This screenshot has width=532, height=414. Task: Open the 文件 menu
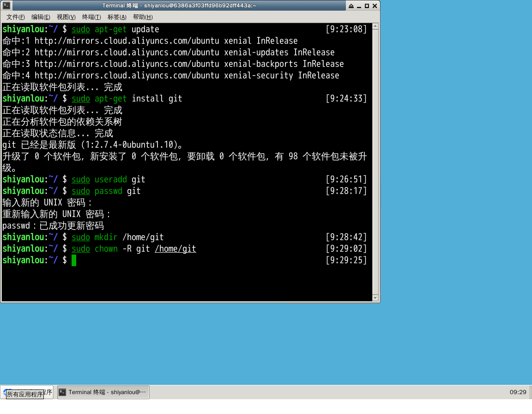click(15, 17)
